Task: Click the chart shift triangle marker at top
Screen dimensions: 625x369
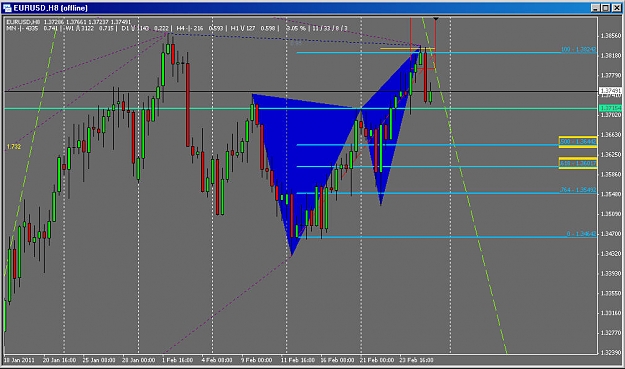Action: pos(436,19)
